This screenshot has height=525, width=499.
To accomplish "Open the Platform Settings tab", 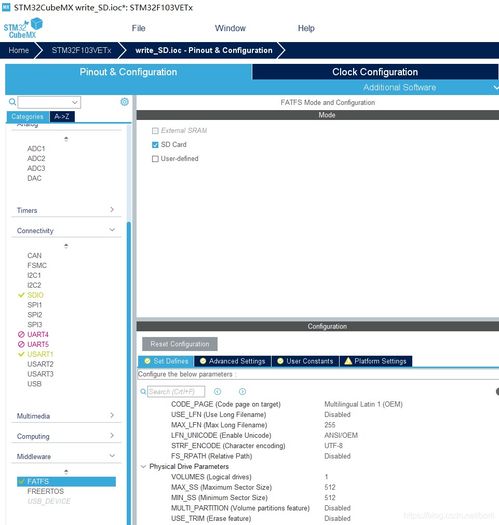I will pos(376,361).
